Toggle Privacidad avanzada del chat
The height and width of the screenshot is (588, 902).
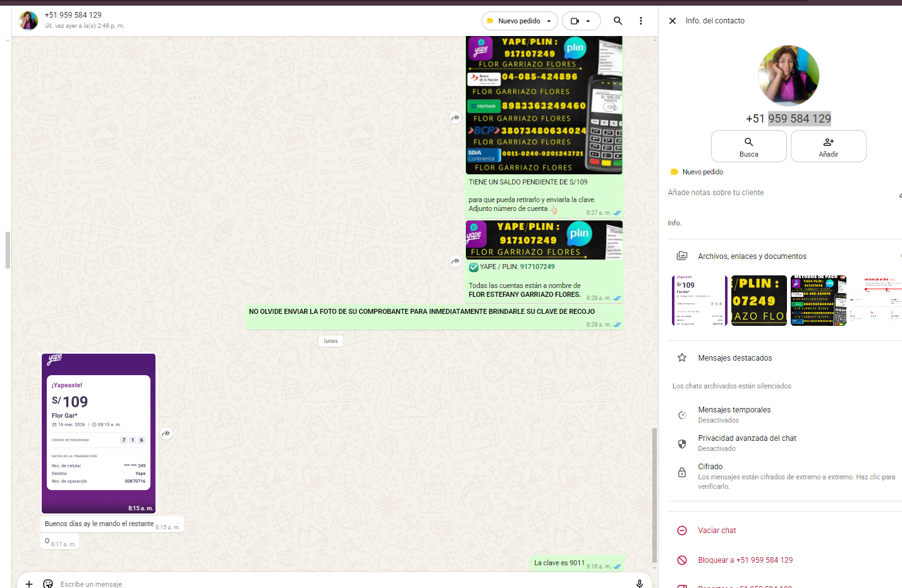click(x=747, y=443)
